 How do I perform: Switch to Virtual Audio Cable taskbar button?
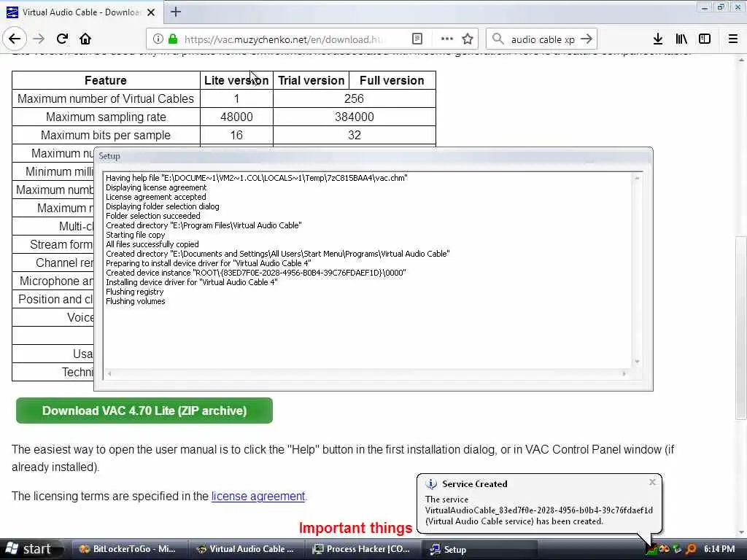click(x=246, y=549)
